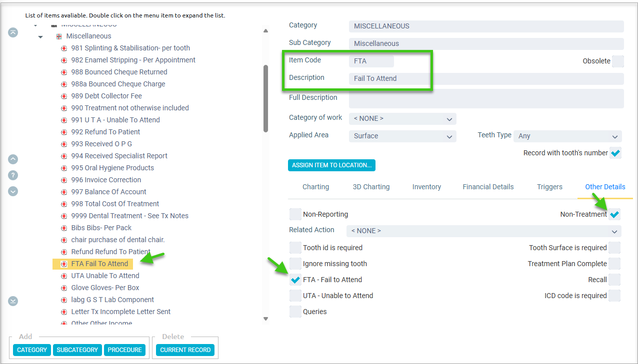Viewport: 638px width, 364px height.
Task: Add a new Procedure
Action: [125, 350]
